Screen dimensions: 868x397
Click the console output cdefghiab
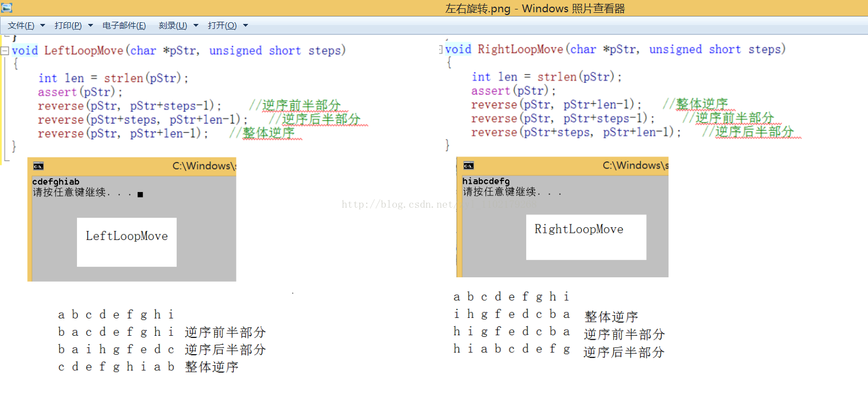[56, 182]
